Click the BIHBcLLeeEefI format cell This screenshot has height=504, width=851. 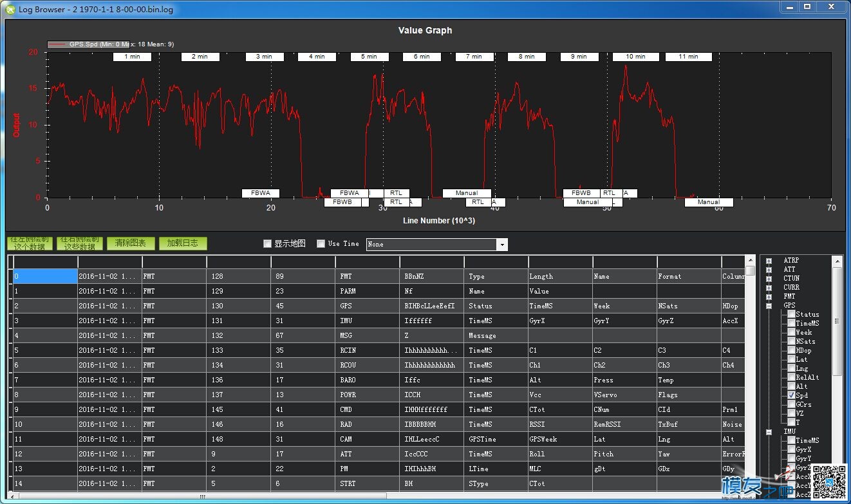point(431,306)
